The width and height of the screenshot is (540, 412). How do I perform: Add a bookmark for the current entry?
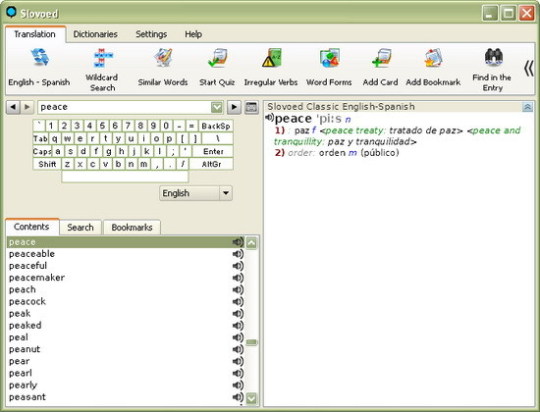click(433, 68)
